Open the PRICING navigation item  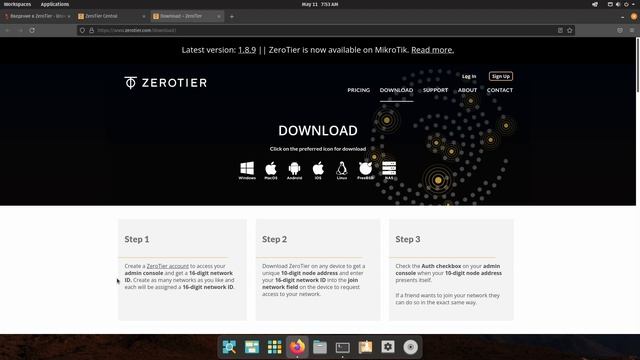tap(358, 90)
